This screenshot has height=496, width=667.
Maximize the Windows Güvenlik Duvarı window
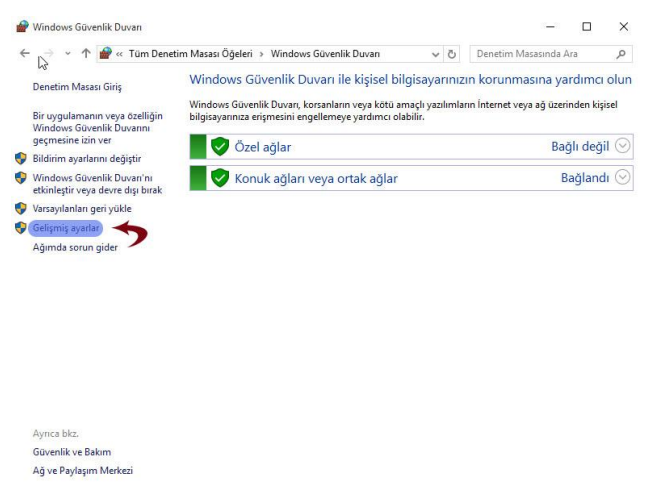pos(587,27)
